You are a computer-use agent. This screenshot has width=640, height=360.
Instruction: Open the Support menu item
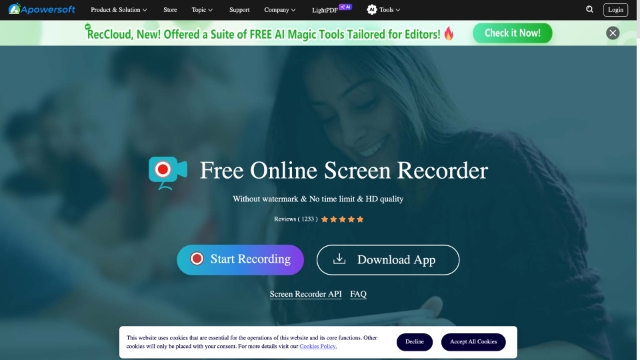click(x=239, y=9)
